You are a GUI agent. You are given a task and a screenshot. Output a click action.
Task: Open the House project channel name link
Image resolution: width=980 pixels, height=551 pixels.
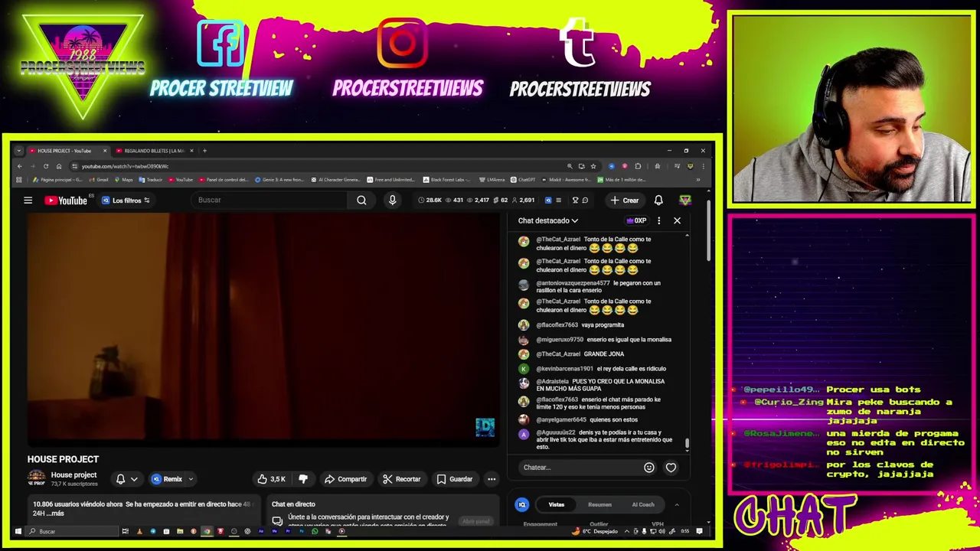pos(73,475)
